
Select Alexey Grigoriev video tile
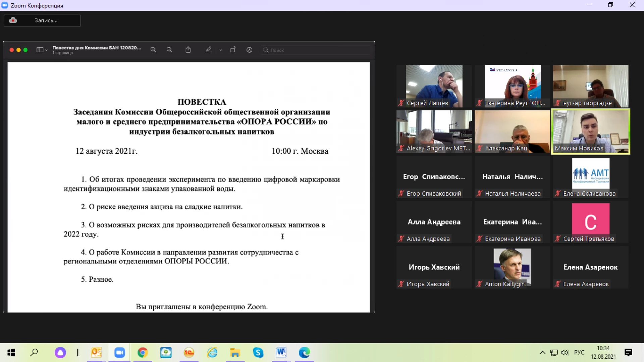[x=434, y=132]
